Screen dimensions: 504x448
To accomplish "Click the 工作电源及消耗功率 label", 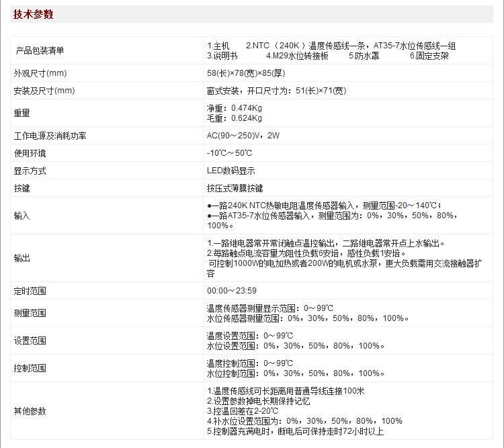I will [x=50, y=136].
